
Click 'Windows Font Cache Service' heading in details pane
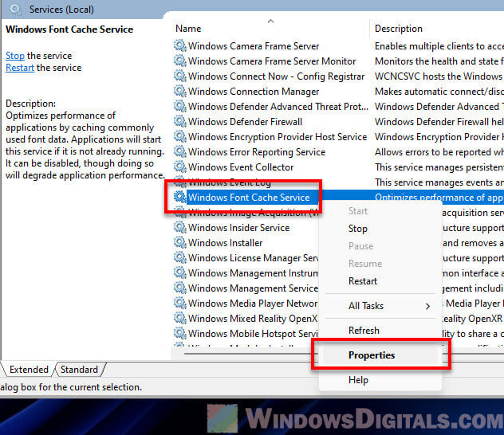(x=69, y=29)
